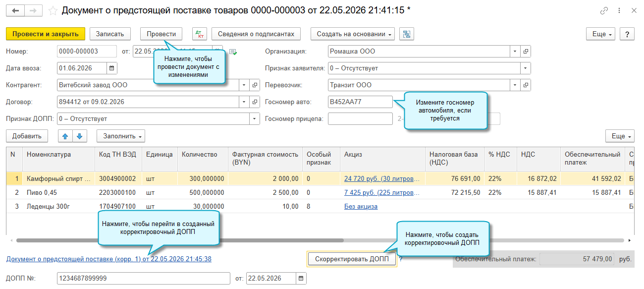Open the корр. 1 document link

click(x=109, y=259)
